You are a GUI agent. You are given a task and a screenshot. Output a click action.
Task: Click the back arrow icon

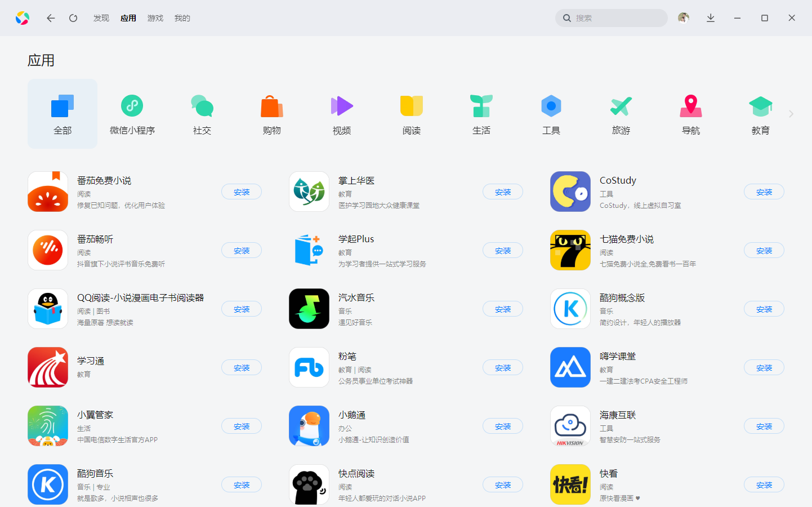(51, 18)
